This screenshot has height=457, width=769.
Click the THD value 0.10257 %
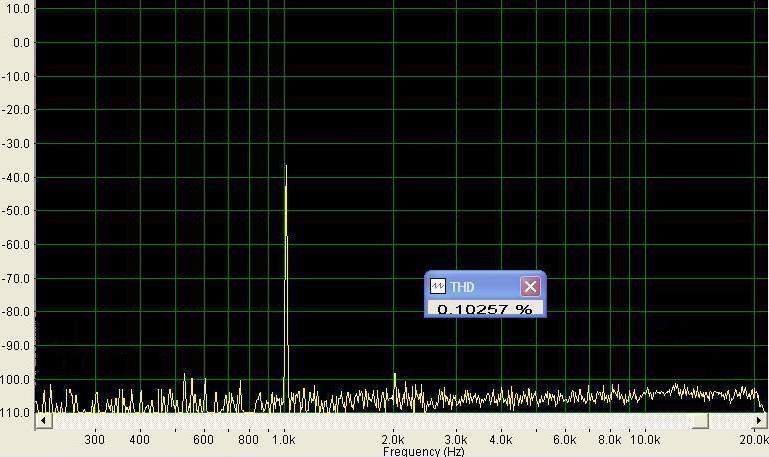coord(485,309)
